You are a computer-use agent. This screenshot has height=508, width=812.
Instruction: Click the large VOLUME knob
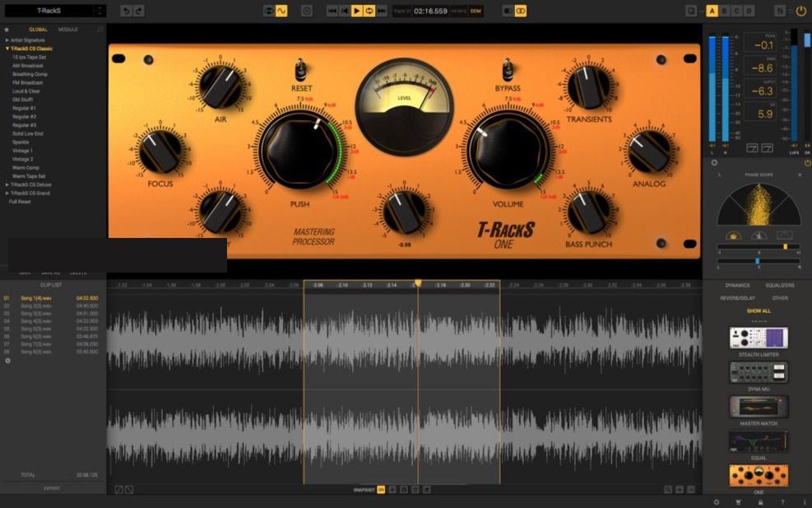(508, 151)
